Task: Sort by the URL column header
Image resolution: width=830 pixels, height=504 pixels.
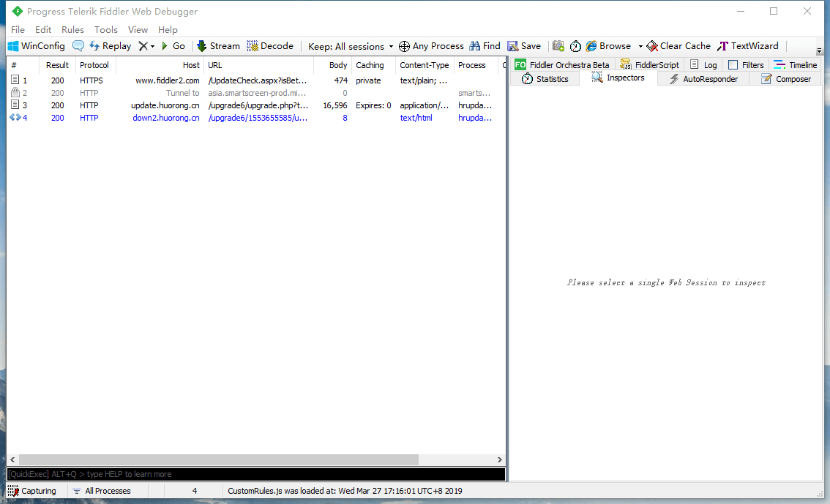Action: (x=259, y=65)
